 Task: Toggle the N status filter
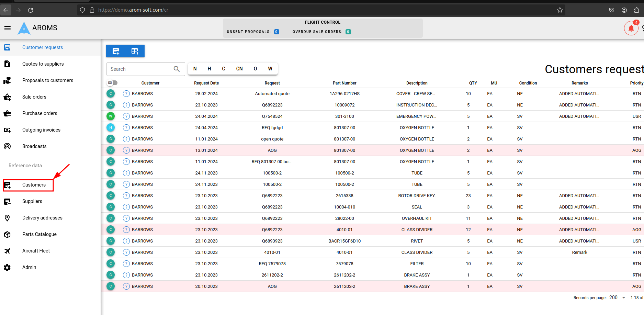tap(195, 69)
